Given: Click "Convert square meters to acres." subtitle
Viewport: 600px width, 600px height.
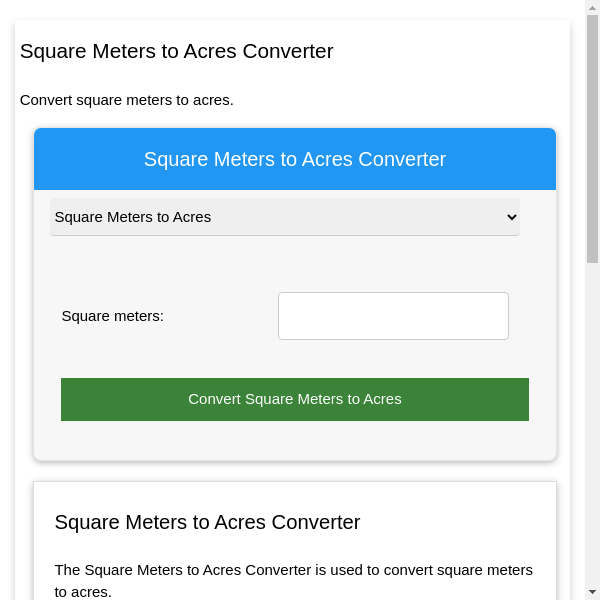Looking at the screenshot, I should pos(127,100).
